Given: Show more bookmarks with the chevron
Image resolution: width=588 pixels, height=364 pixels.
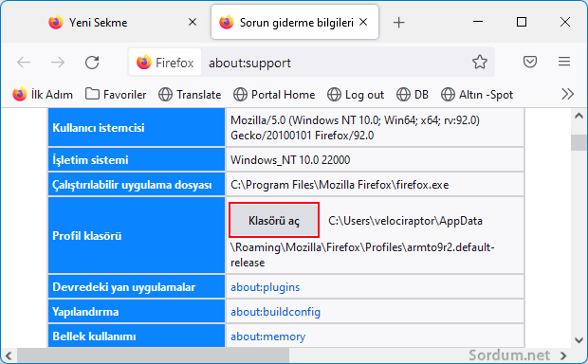Looking at the screenshot, I should (567, 94).
